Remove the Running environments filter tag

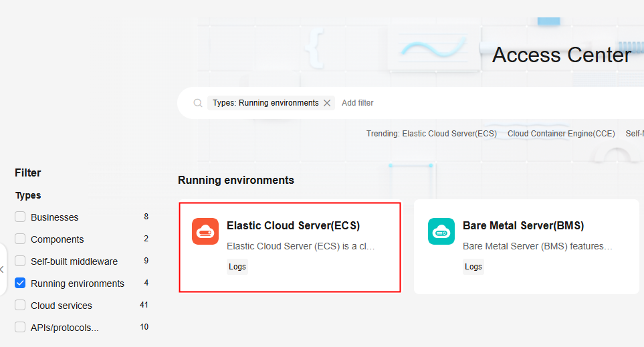tap(327, 103)
